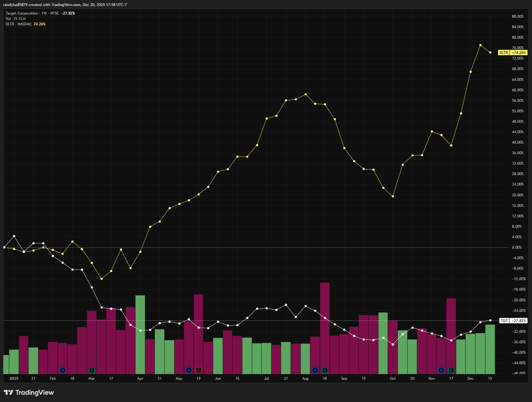Click the Sep time axis label
532x402 pixels.
click(x=344, y=379)
